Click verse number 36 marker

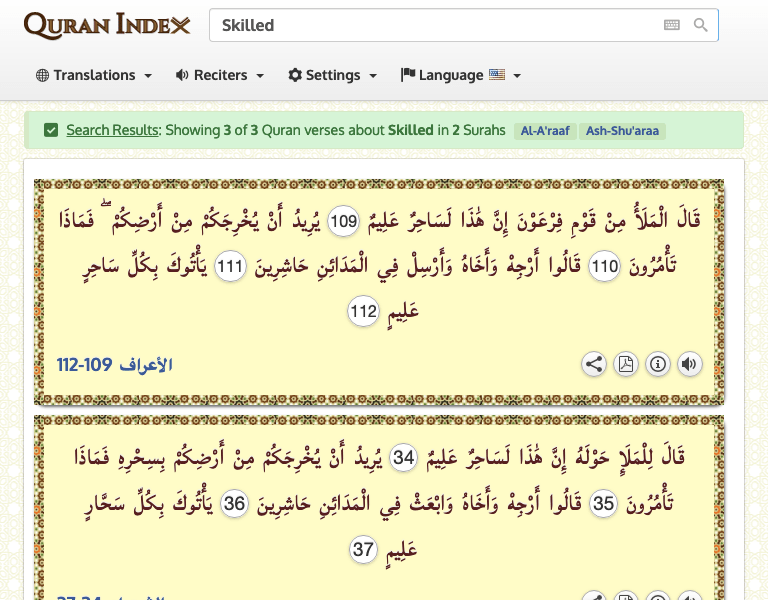(234, 504)
